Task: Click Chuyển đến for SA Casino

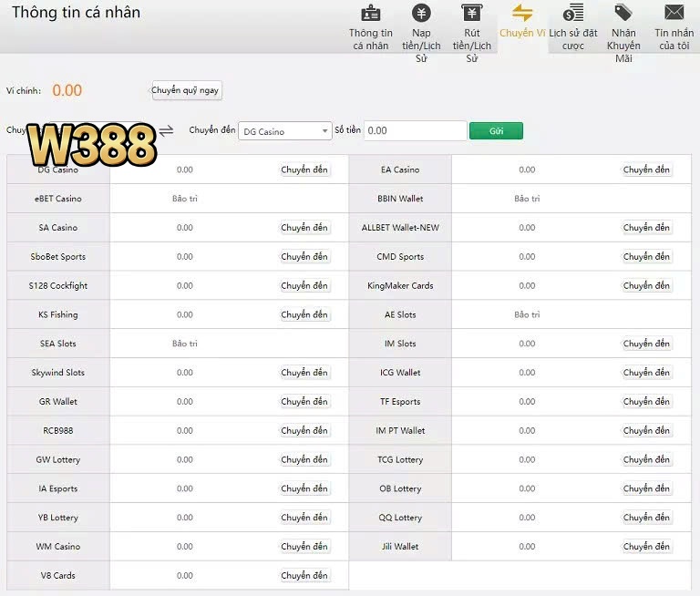Action: [304, 228]
